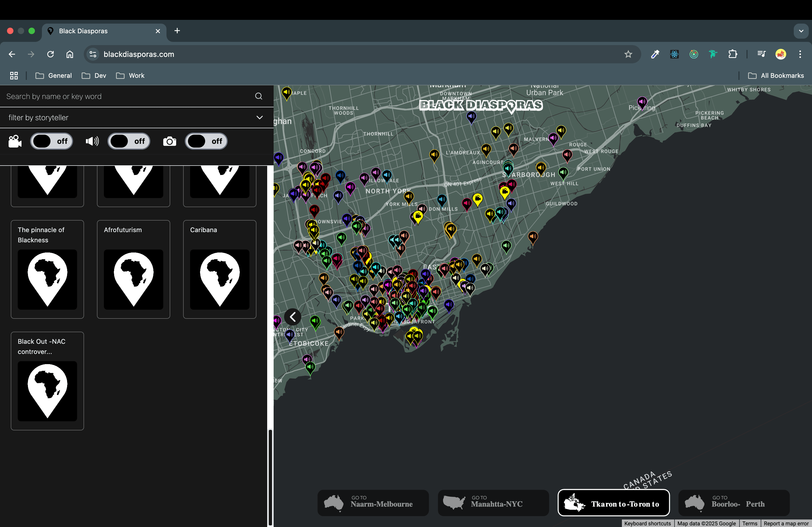The width and height of the screenshot is (812, 527).
Task: Close the Black Diasporas tab
Action: pyautogui.click(x=158, y=31)
